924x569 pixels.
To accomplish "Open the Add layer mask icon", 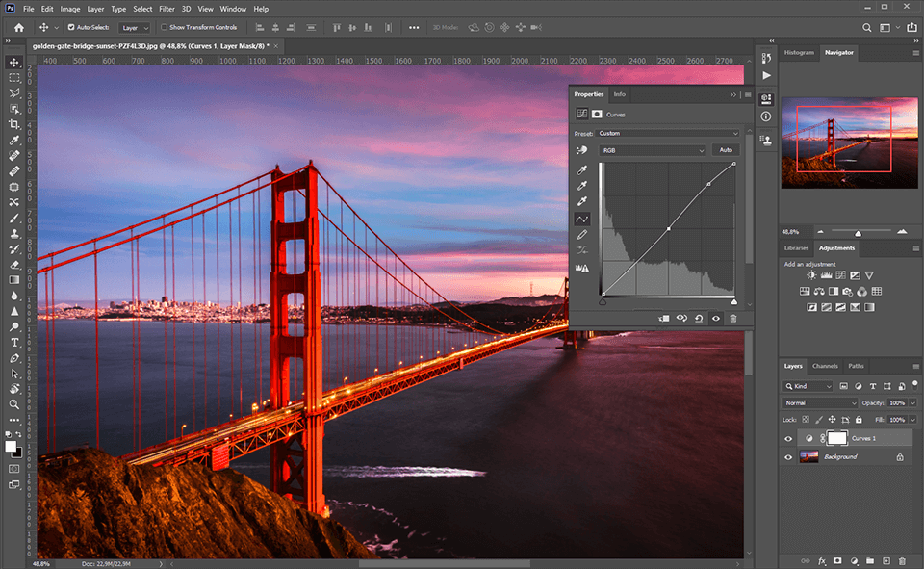I will click(838, 560).
